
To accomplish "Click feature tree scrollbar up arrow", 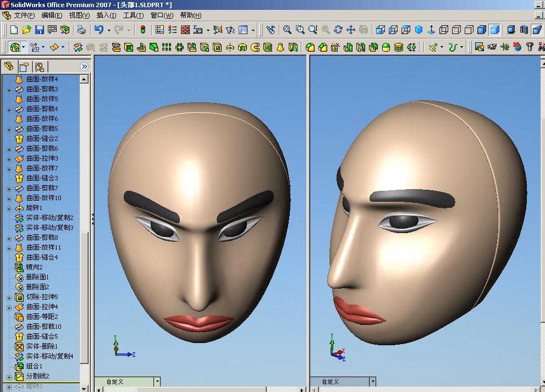I will pyautogui.click(x=84, y=79).
